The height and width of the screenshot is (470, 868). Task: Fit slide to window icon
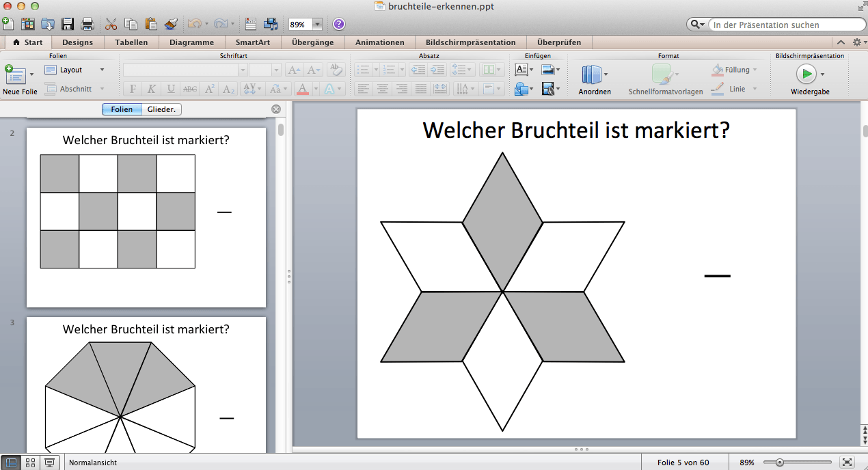point(847,462)
